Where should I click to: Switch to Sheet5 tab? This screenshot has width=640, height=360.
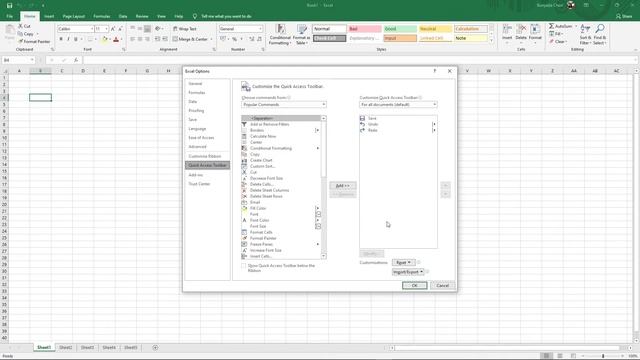131,348
